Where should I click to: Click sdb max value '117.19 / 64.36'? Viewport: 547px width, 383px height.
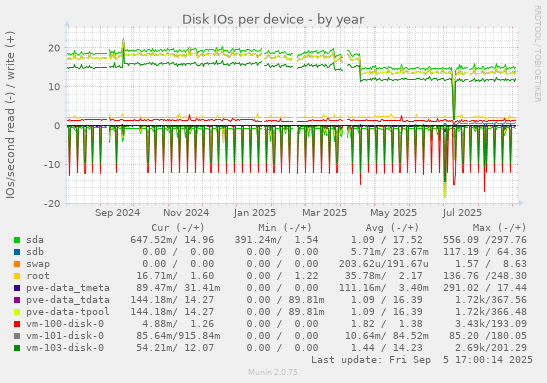(485, 252)
